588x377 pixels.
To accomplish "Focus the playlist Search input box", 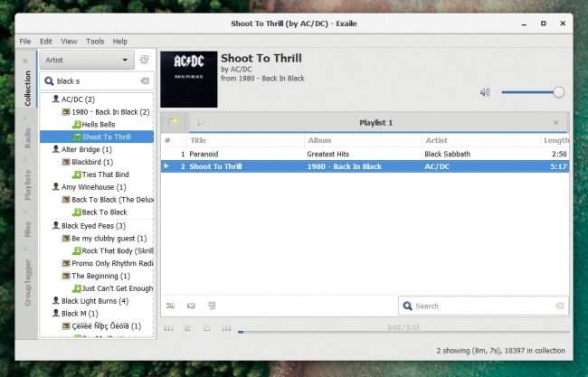I will [483, 306].
